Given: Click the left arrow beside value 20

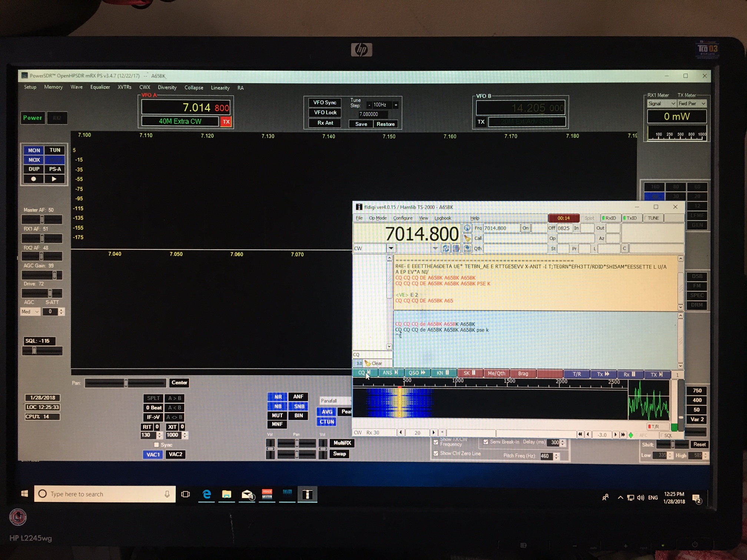Looking at the screenshot, I should click(x=401, y=433).
